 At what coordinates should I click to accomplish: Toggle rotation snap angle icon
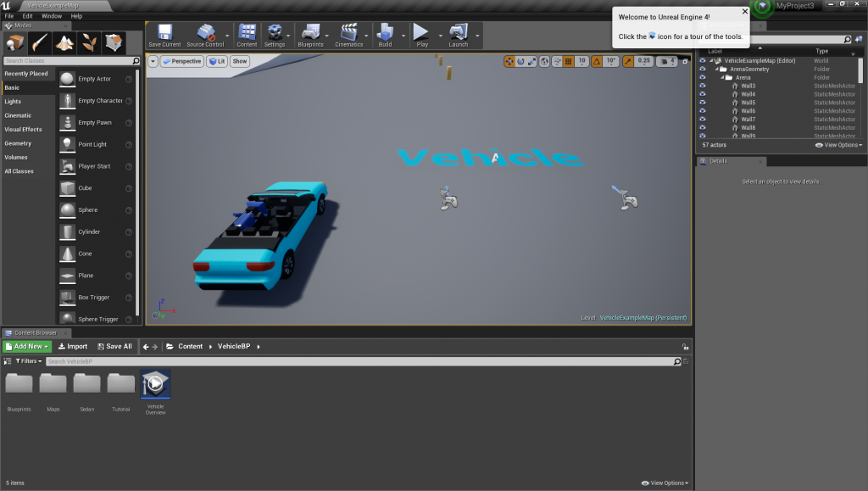click(596, 61)
